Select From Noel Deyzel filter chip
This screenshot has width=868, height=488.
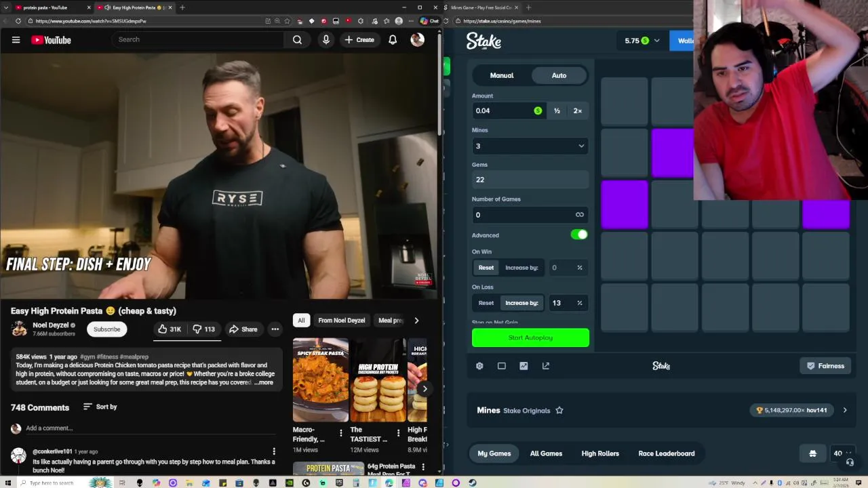click(342, 321)
